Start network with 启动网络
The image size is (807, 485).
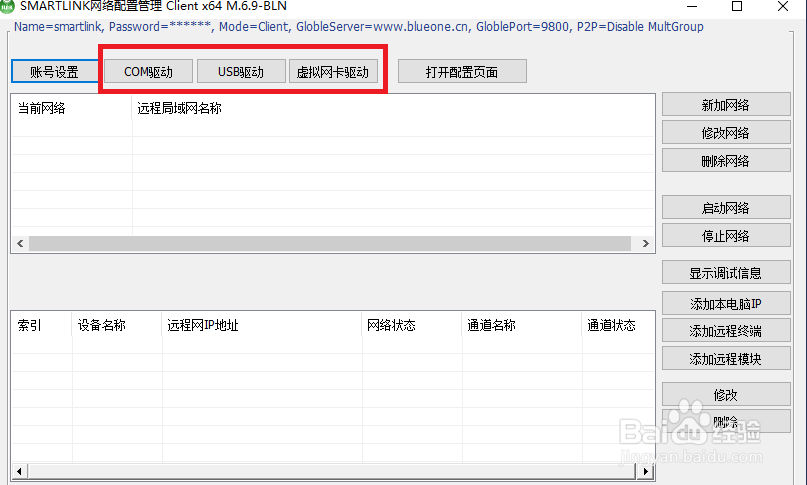pyautogui.click(x=726, y=207)
